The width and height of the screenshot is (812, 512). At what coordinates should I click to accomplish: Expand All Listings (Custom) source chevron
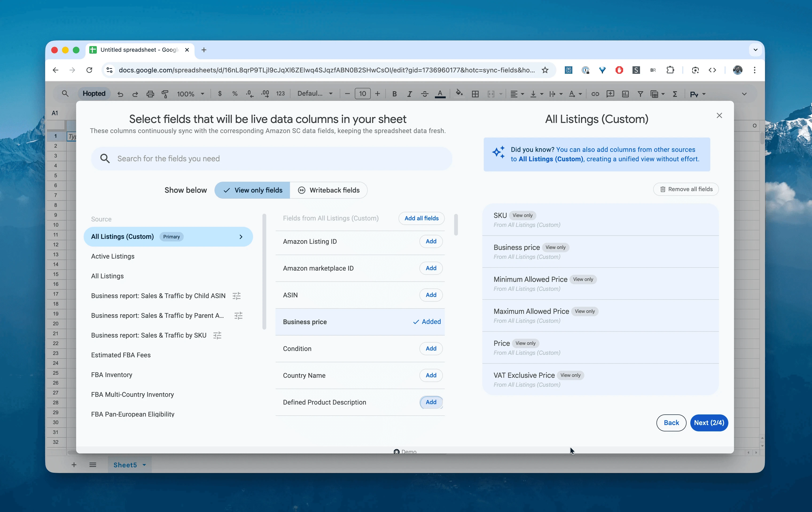pos(241,237)
